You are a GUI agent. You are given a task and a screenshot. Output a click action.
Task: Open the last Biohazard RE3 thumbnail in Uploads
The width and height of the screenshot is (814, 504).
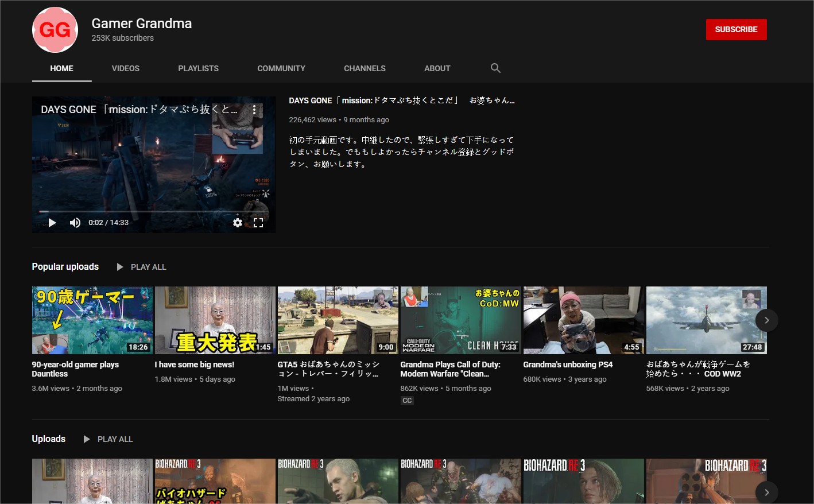pyautogui.click(x=707, y=481)
